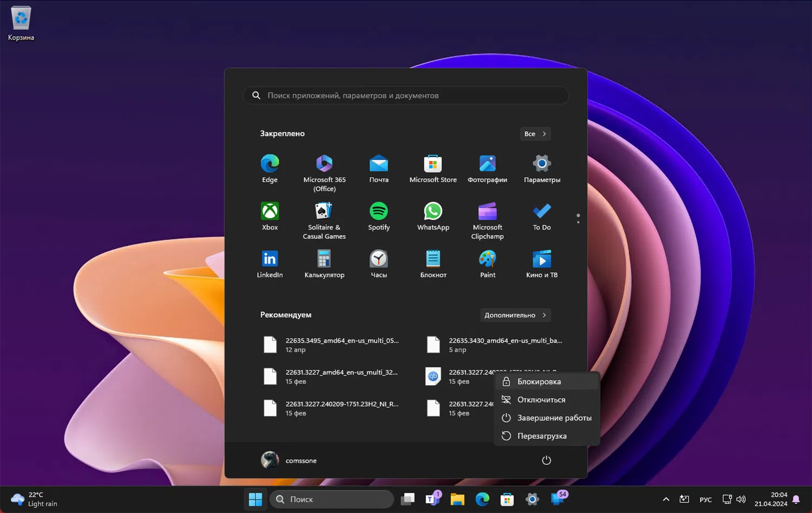812x513 pixels.
Task: Open Edge from pinned apps
Action: [270, 169]
